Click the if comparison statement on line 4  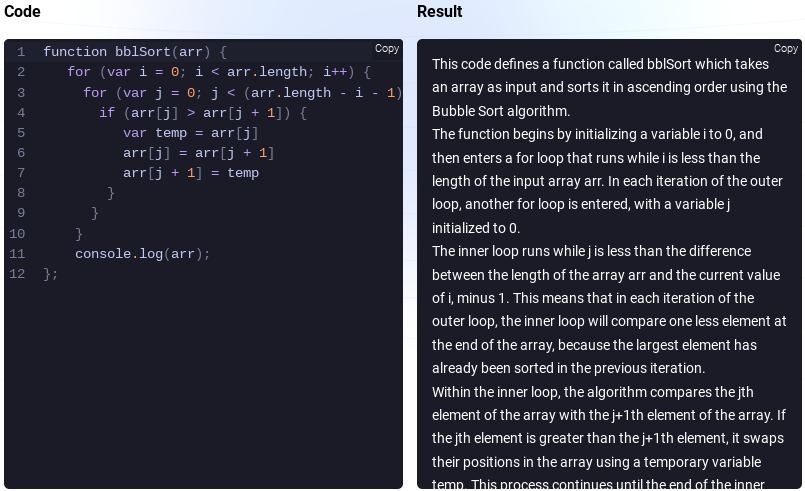[x=203, y=113]
